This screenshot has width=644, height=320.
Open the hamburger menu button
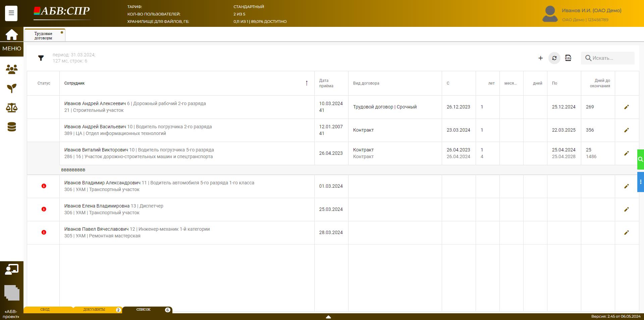(11, 13)
